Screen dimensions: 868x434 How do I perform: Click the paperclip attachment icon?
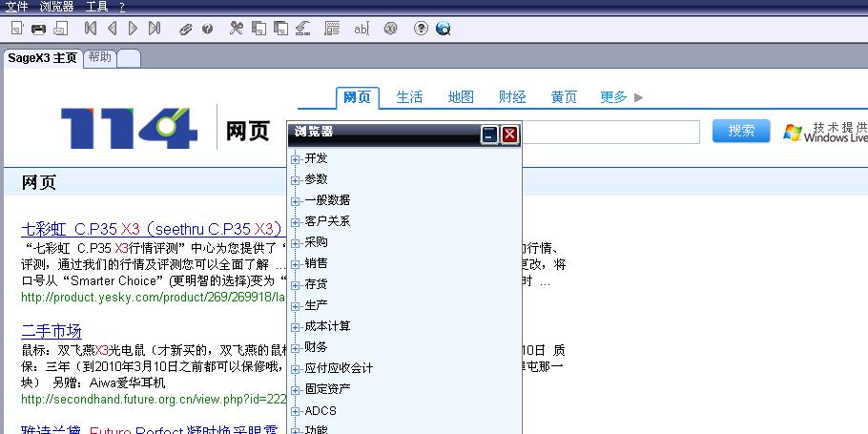tap(186, 29)
